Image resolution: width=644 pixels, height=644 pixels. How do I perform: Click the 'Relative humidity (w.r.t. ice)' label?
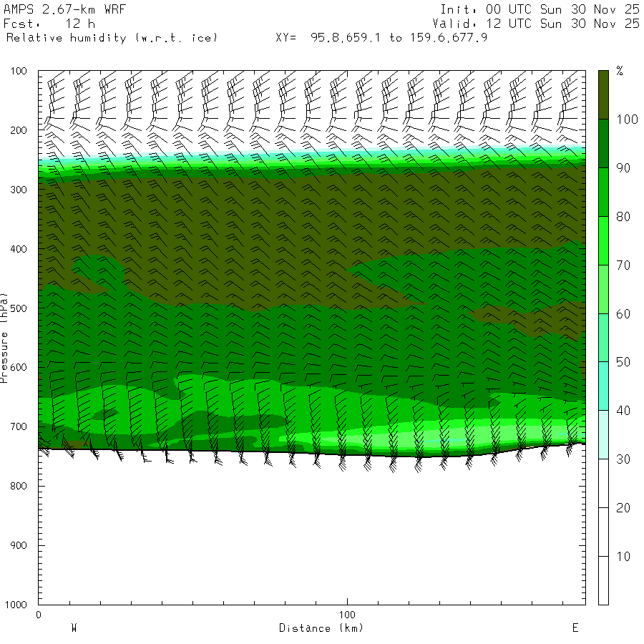coord(112,38)
